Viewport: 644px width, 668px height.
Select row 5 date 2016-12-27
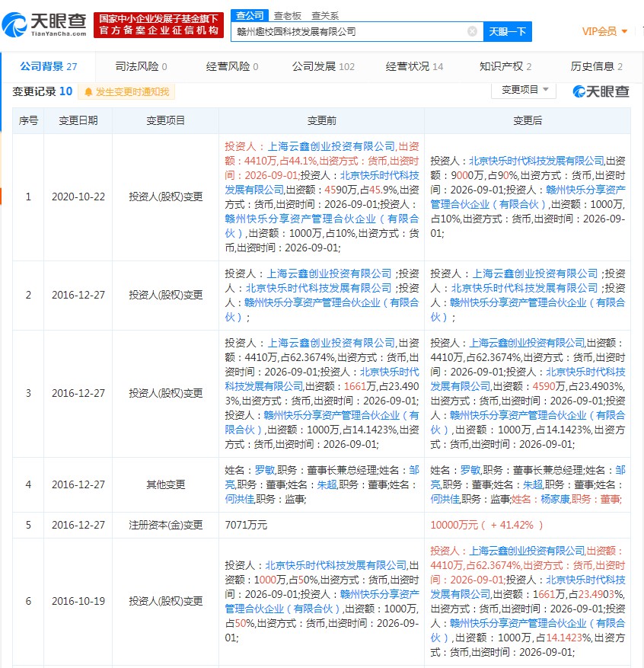click(x=78, y=525)
